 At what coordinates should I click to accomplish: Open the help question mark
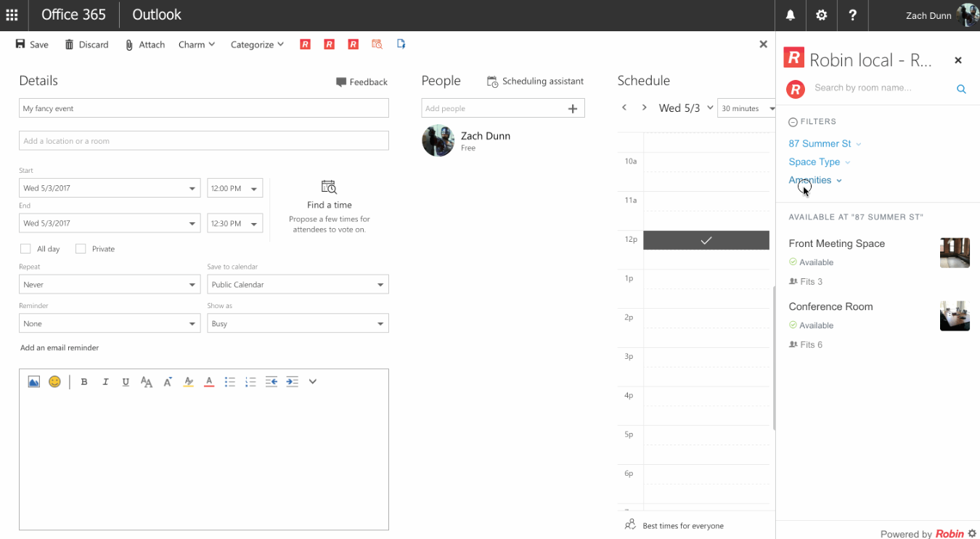coord(853,15)
